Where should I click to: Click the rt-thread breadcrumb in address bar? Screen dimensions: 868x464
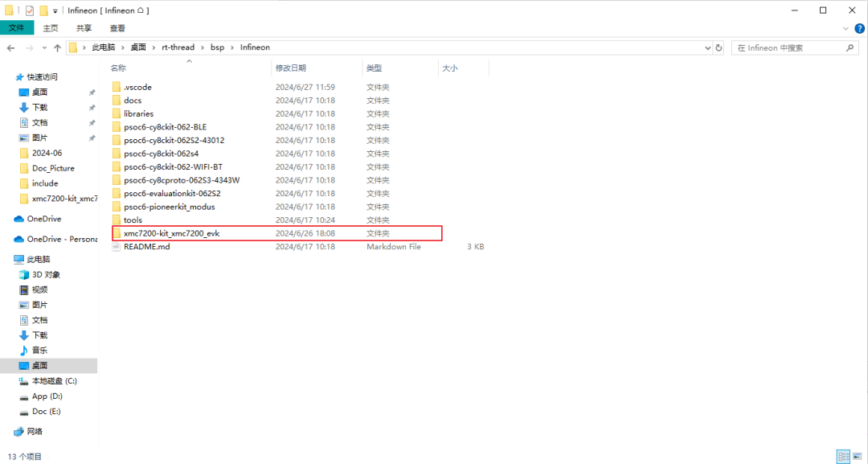(x=178, y=47)
